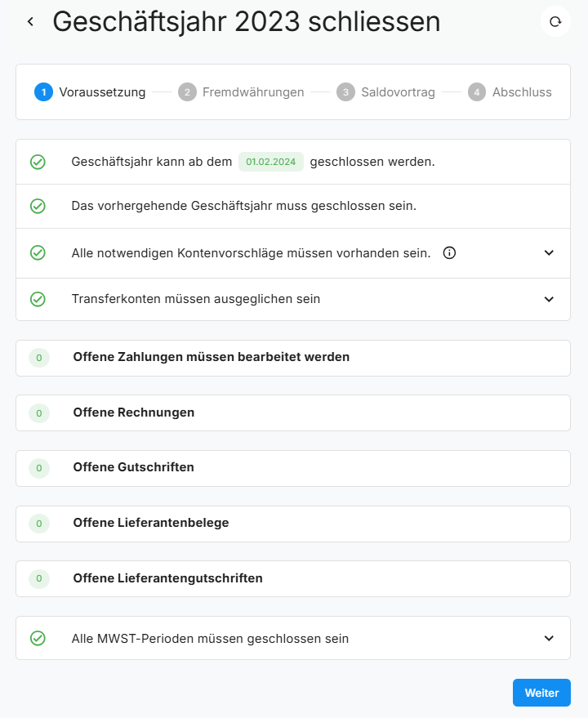This screenshot has height=718, width=588.
Task: Go to step 3 Saldovortrag
Action: tap(388, 92)
